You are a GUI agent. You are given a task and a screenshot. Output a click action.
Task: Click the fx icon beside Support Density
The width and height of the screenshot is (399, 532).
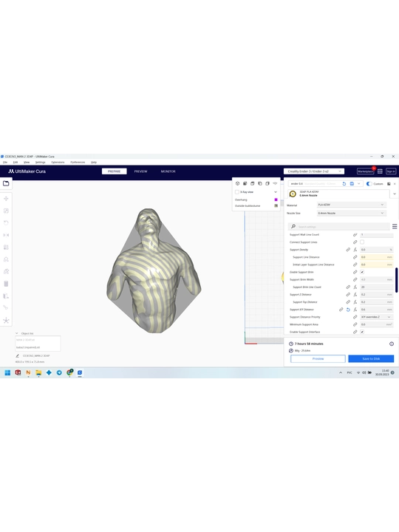click(x=355, y=250)
